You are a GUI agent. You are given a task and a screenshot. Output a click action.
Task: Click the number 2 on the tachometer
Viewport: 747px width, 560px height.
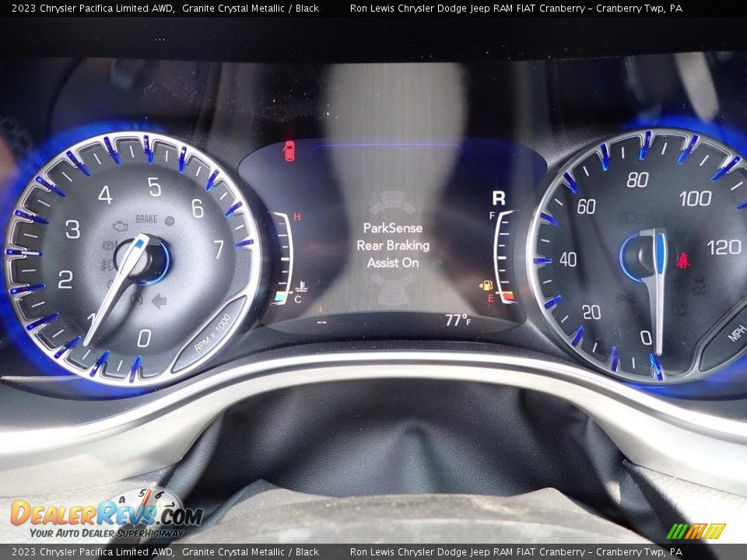[x=65, y=279]
